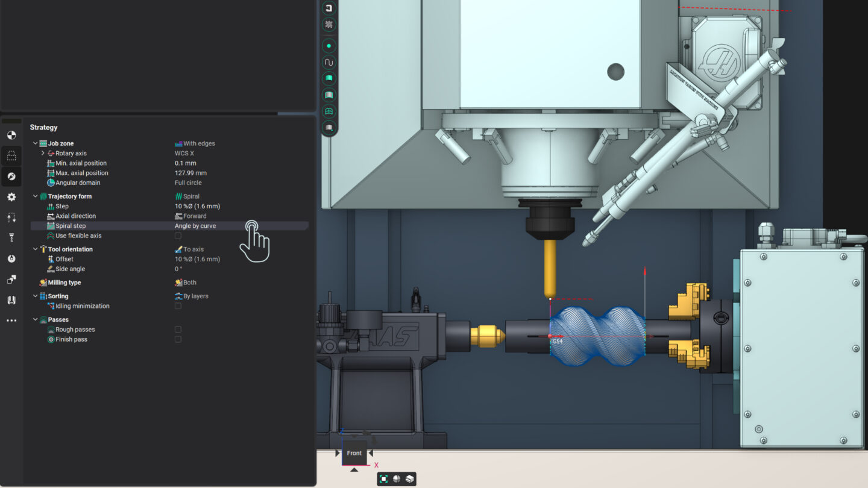This screenshot has height=488, width=868.
Task: Click the grid mesh icon in vertical viewport toolbar
Action: 329,111
